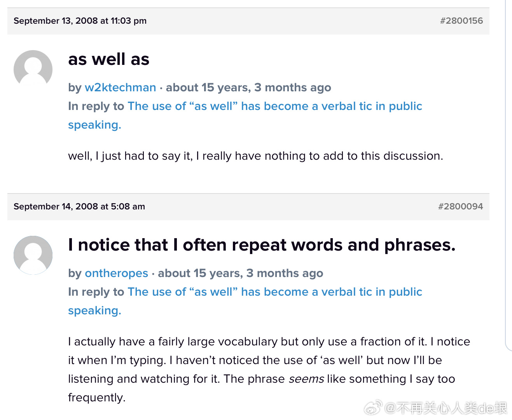Screen dimensions: 512x420
Task: Follow the reply-to link in w2ktechman's post
Action: click(274, 106)
